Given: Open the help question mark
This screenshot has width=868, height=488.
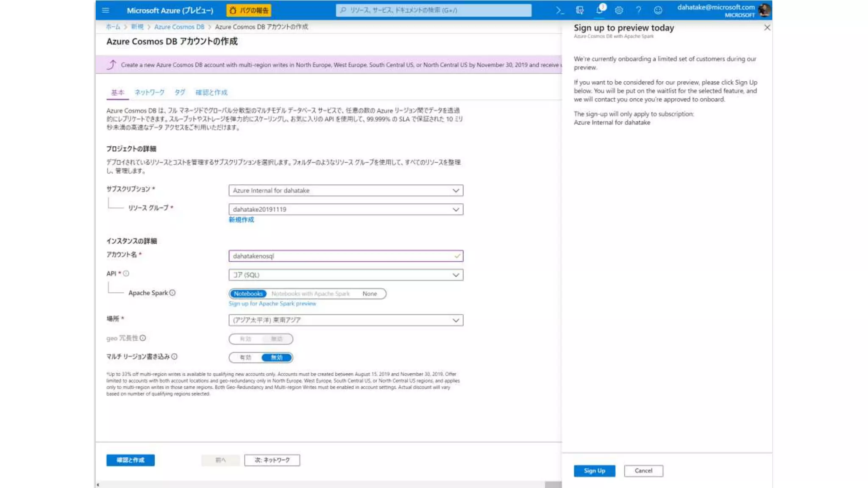Looking at the screenshot, I should click(x=638, y=10).
